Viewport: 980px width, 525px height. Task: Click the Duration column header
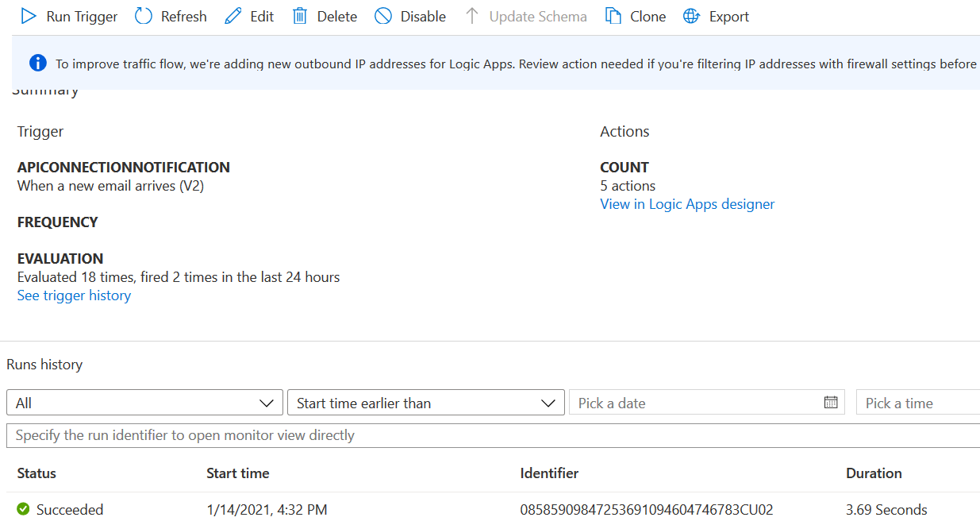pos(874,473)
